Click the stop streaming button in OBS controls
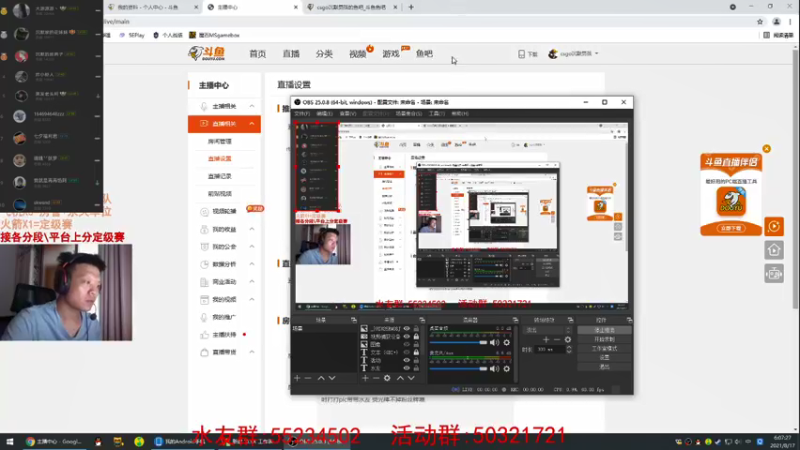Screen dimensions: 800x450 [604, 330]
